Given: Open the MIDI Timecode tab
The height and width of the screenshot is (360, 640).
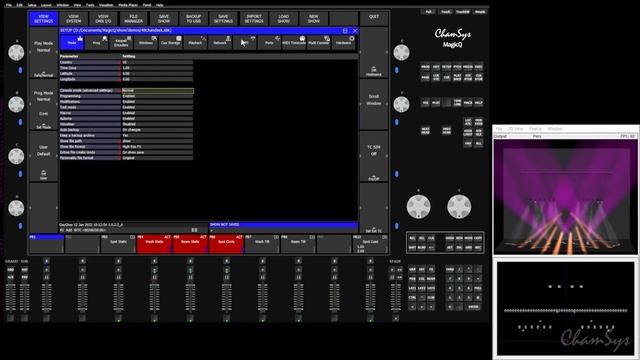Looking at the screenshot, I should click(294, 42).
